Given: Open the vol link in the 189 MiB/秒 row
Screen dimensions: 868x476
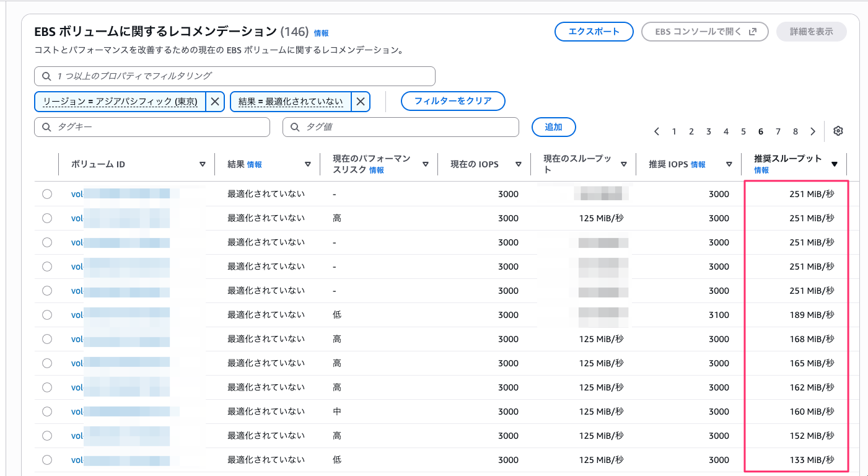Looking at the screenshot, I should [77, 315].
